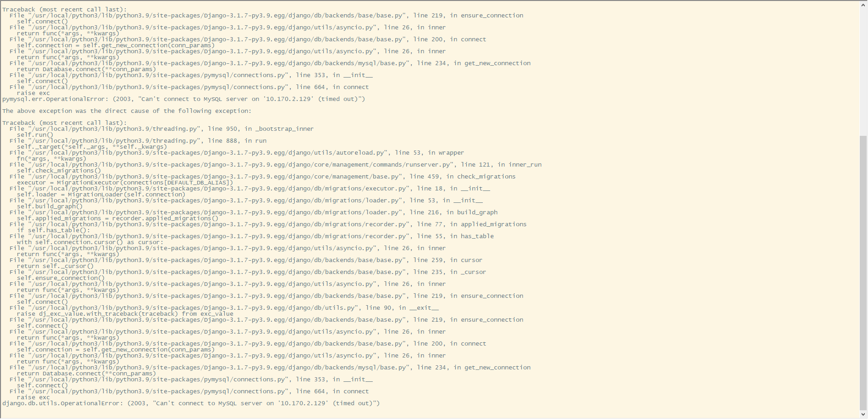Click the base.py line 235 '_cursor' entry

[x=248, y=272]
